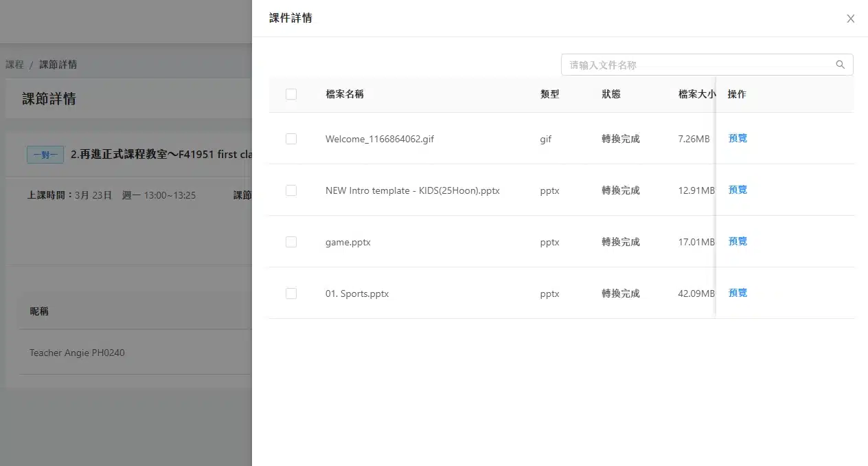This screenshot has width=868, height=466.
Task: Check the select-all checkbox in table header
Action: pyautogui.click(x=290, y=94)
